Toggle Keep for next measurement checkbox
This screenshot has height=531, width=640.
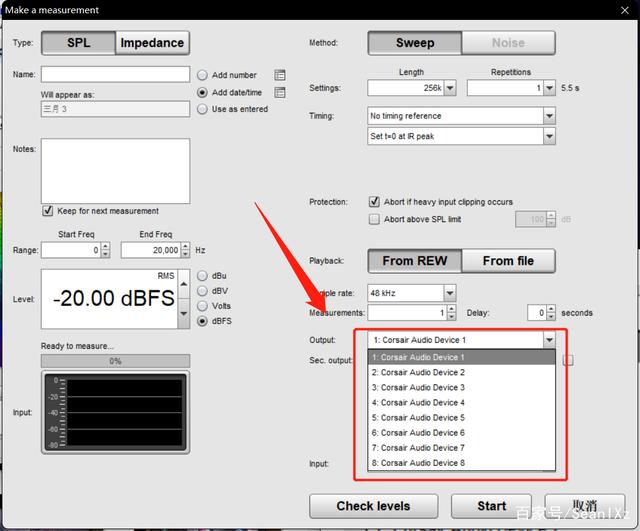[48, 211]
